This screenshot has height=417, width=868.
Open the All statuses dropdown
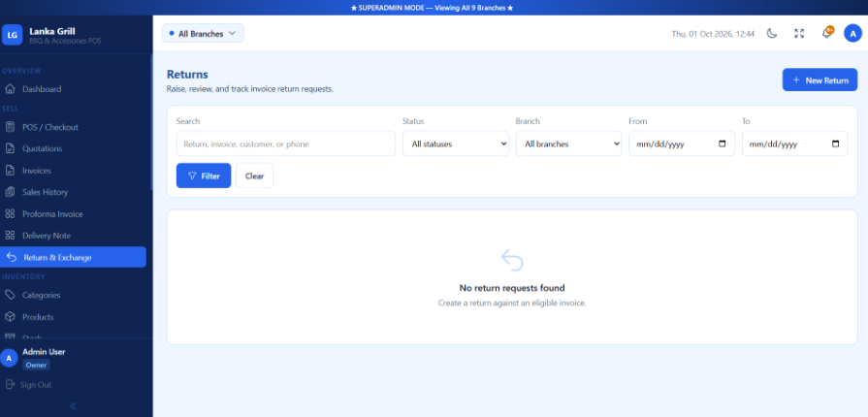pyautogui.click(x=456, y=144)
